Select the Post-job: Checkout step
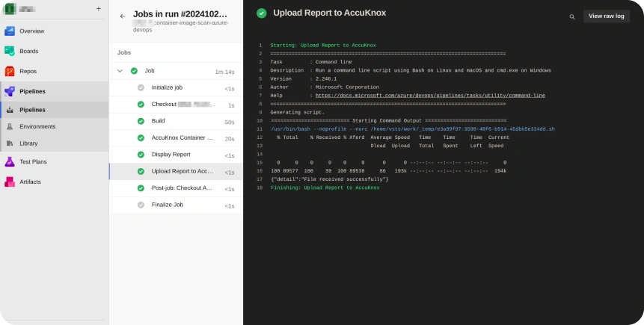 (176, 188)
